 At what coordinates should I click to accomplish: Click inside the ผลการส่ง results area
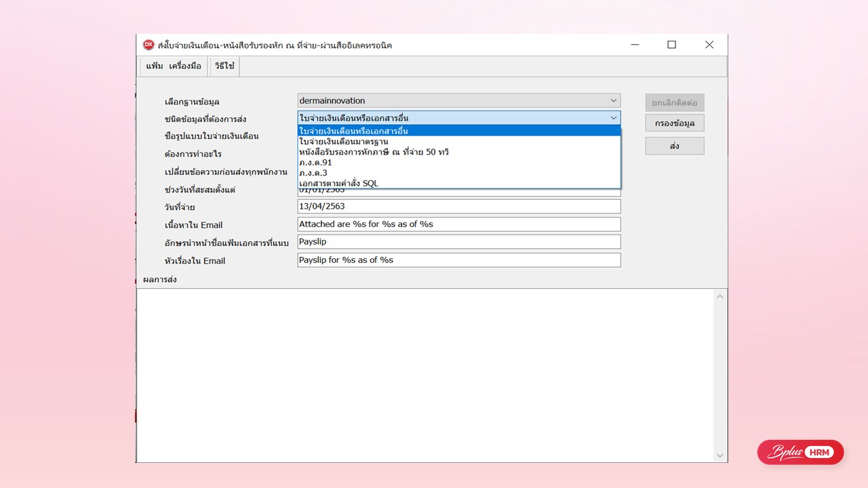tap(425, 375)
